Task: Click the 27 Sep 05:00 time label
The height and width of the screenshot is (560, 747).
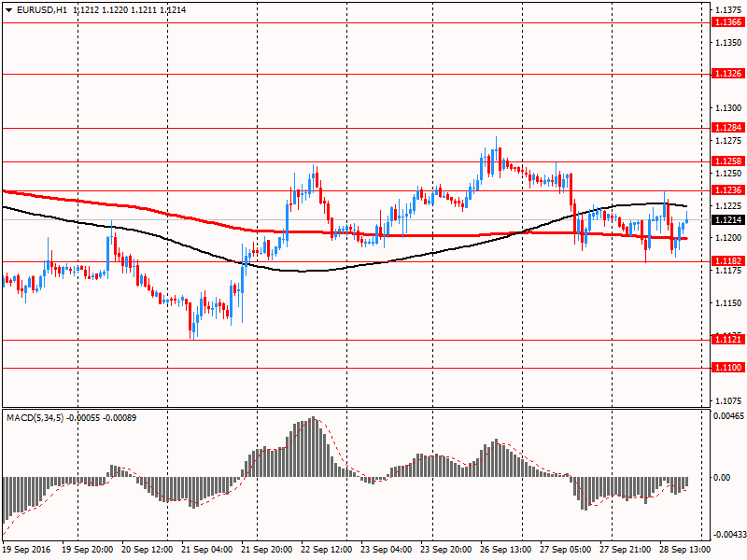Action: (x=566, y=550)
